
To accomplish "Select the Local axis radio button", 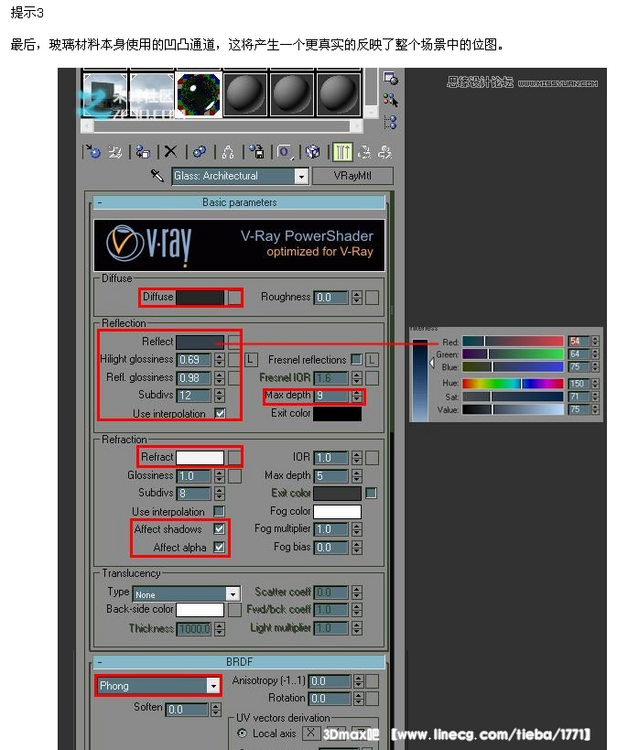I will (242, 733).
